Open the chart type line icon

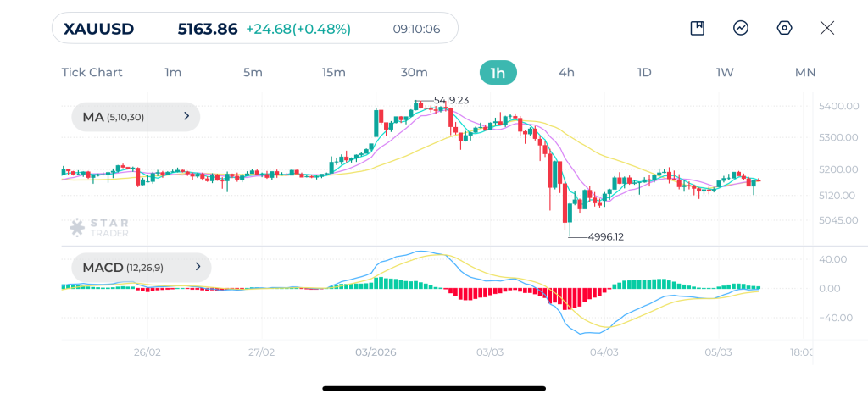coord(741,28)
